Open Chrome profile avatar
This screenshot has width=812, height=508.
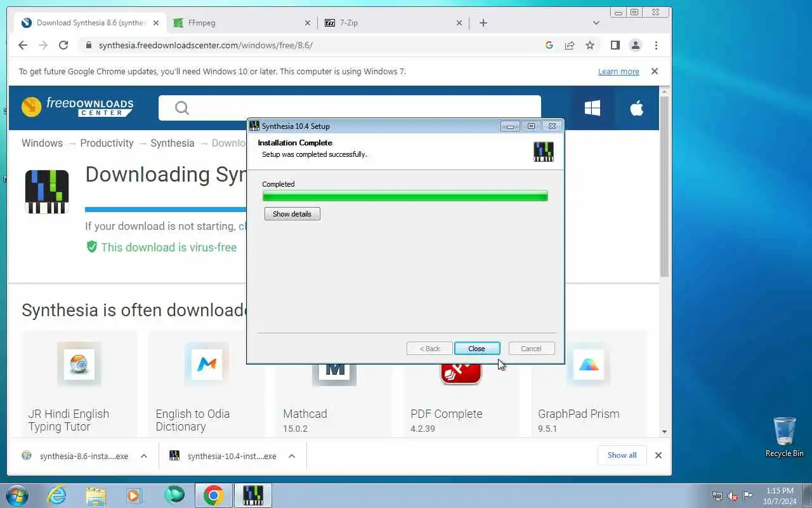click(635, 45)
